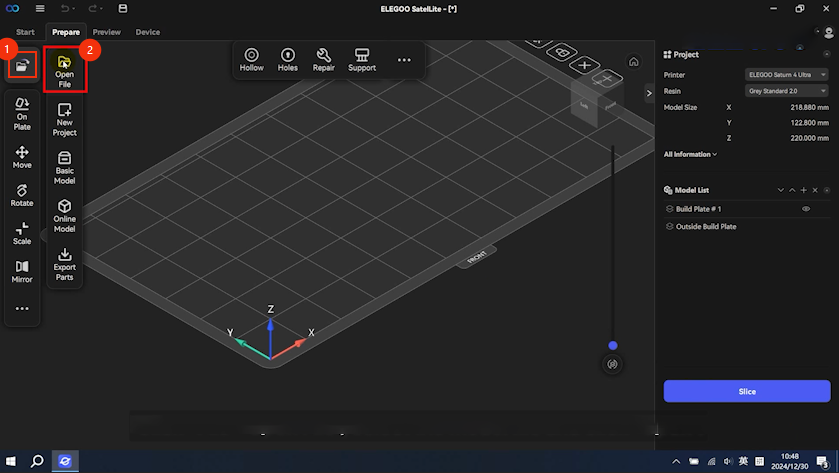Show more top toolbar options
The image size is (839, 473).
(x=404, y=60)
